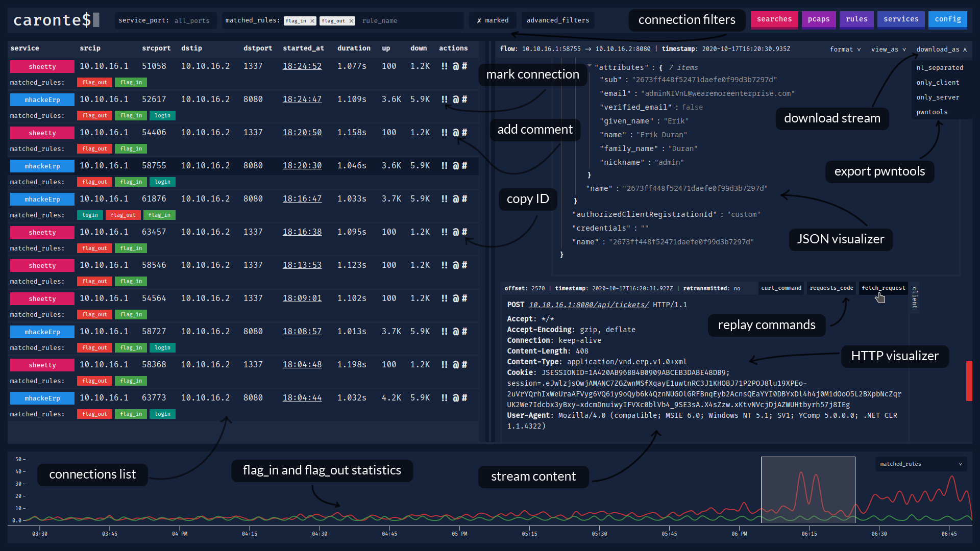
Task: Click the fetch_request replay button
Action: point(883,288)
